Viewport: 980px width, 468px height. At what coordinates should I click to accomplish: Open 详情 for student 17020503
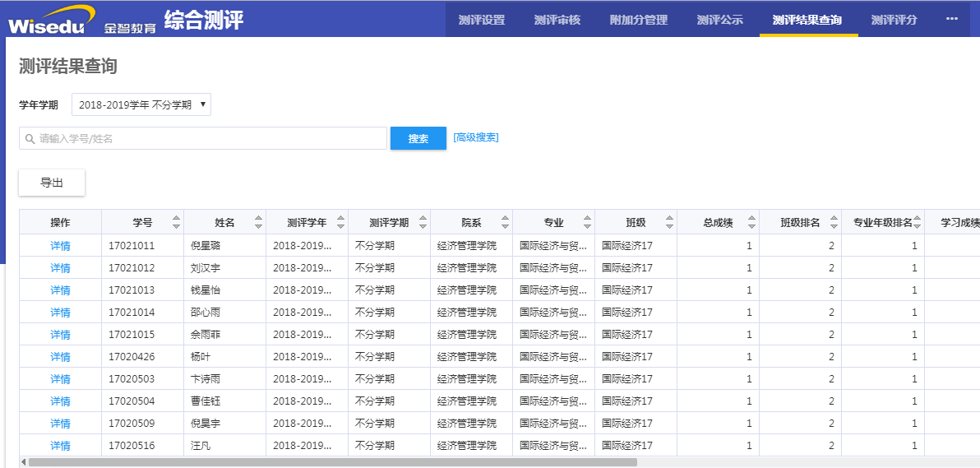coord(61,379)
